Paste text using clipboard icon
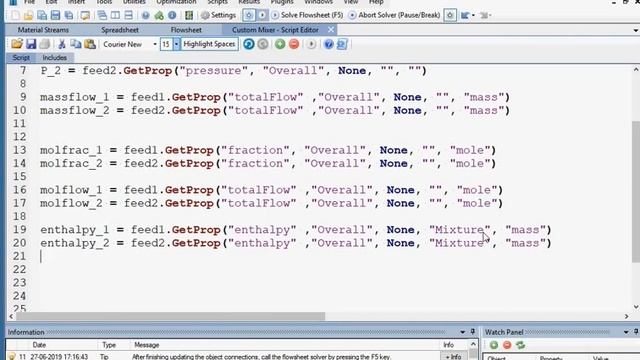Image resolution: width=640 pixels, height=360 pixels. coord(90,44)
